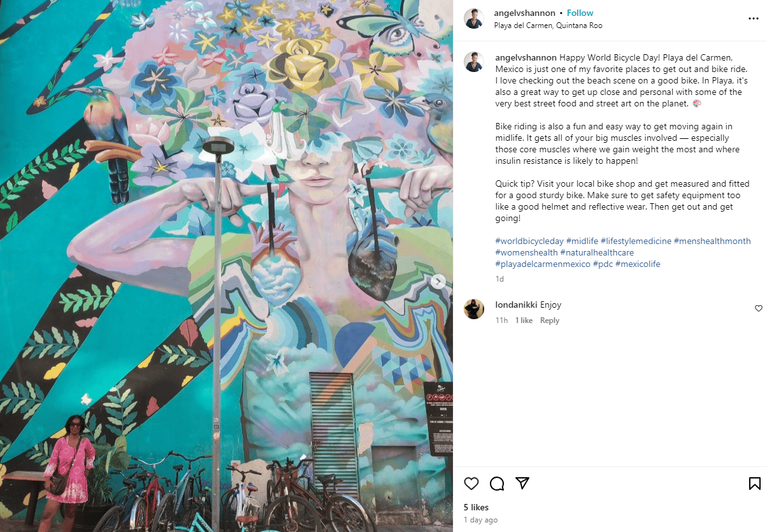Viewport: 767px width, 532px height.
Task: Open londanikki's avatar
Action: pos(474,309)
